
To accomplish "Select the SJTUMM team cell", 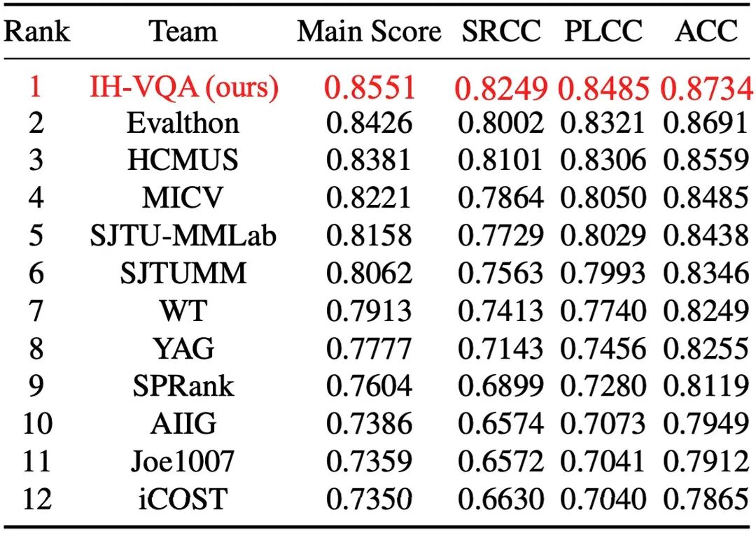I will click(183, 273).
